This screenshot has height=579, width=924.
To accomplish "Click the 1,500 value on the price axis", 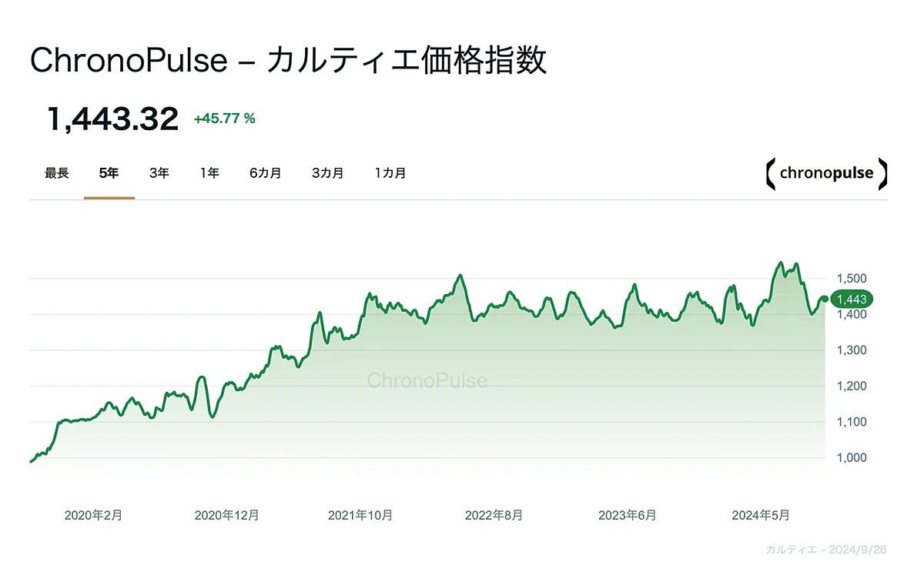I will point(850,278).
